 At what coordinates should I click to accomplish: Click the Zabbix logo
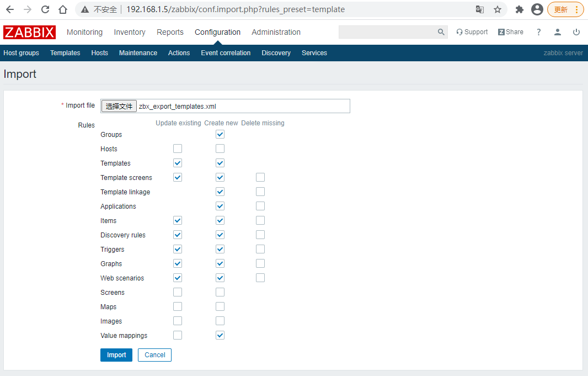pos(30,33)
